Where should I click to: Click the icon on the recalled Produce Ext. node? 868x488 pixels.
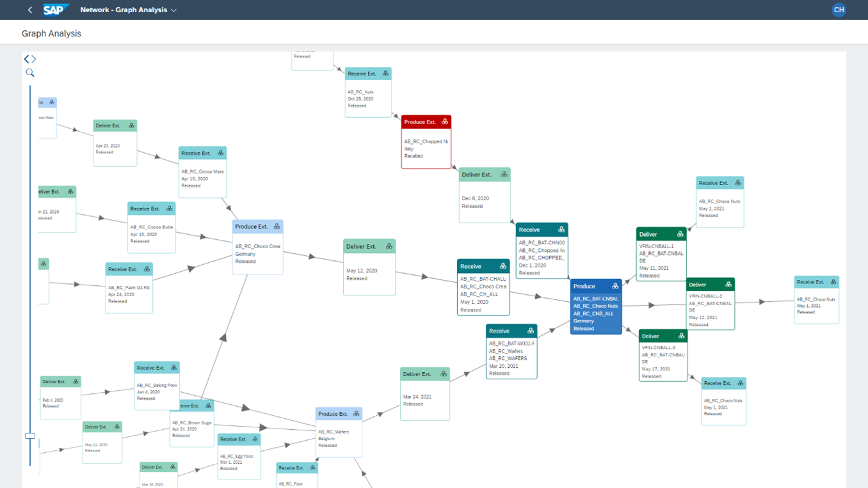[x=444, y=122]
